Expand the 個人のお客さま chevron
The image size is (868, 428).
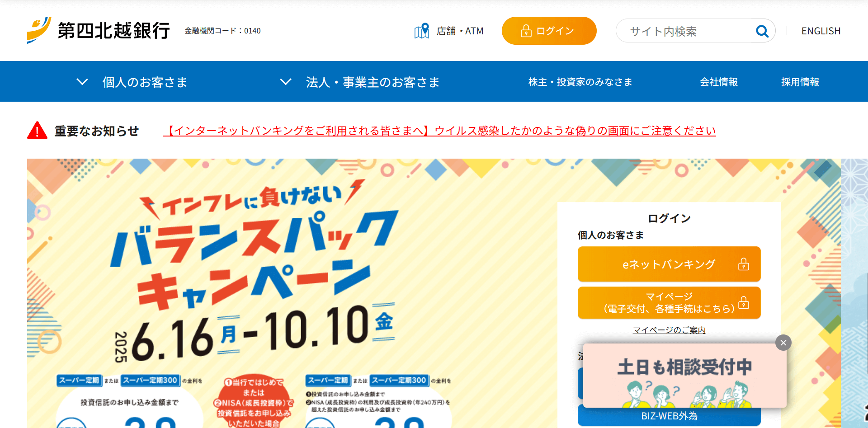point(82,82)
